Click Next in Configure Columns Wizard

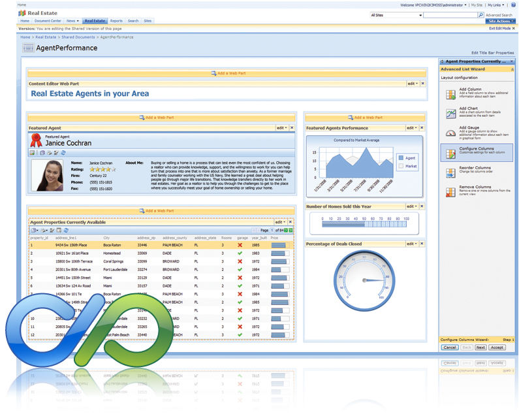coord(480,347)
